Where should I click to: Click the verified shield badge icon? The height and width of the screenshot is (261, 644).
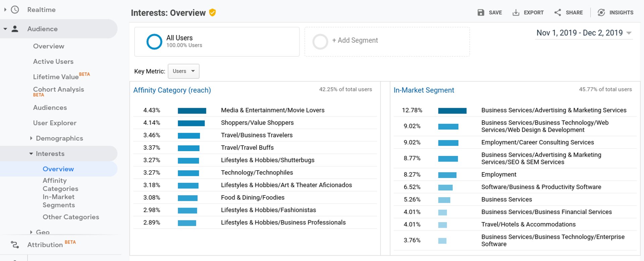[212, 13]
